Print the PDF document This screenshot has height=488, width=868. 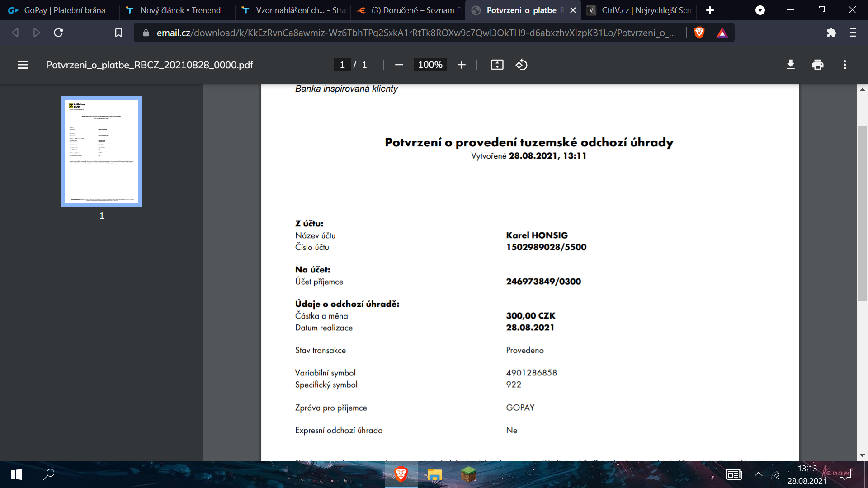click(x=817, y=65)
